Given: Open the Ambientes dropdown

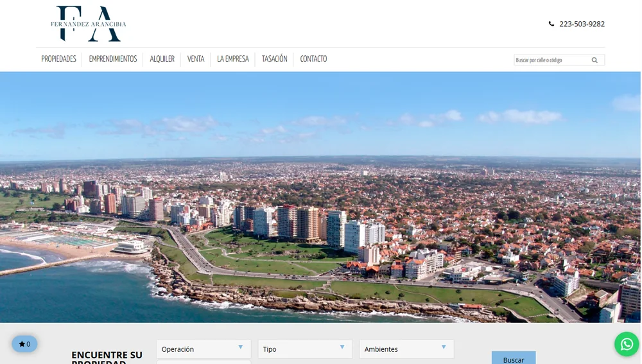Looking at the screenshot, I should tap(406, 349).
